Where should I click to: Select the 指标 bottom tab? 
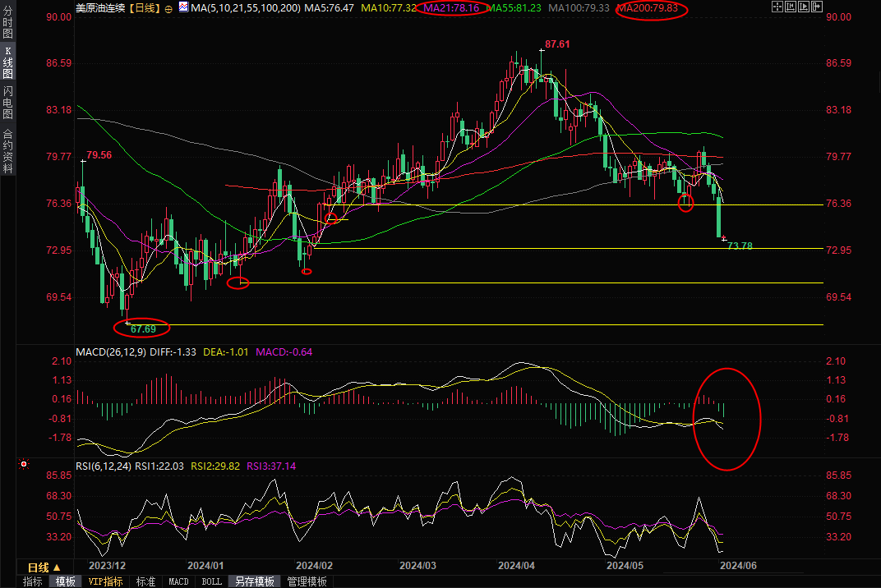coord(33,581)
